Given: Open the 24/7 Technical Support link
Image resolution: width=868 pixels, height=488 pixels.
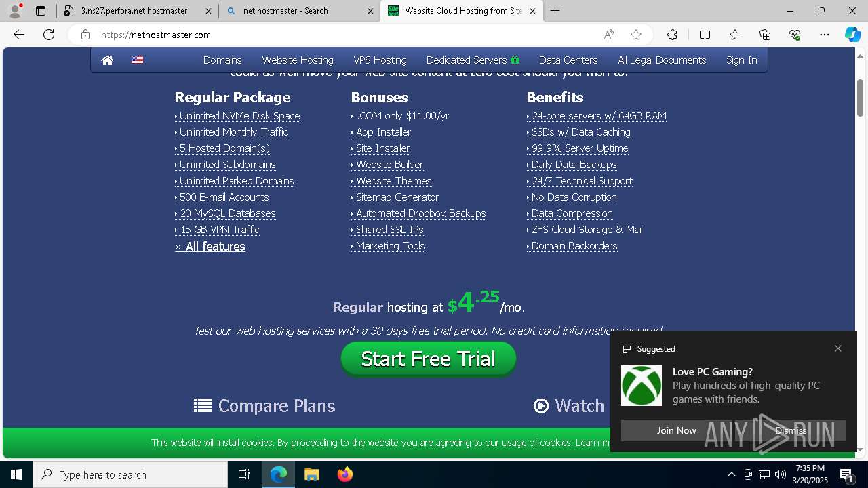Looking at the screenshot, I should [x=580, y=181].
